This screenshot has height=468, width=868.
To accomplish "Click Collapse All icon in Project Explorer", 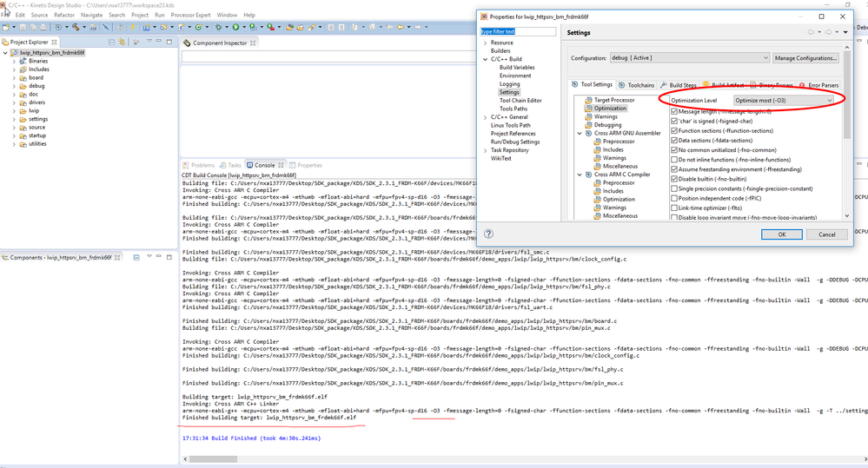I will pos(112,42).
